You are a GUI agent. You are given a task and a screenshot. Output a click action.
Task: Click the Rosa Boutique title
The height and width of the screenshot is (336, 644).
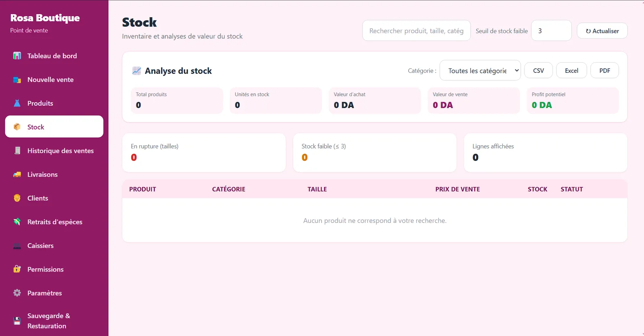click(x=45, y=18)
